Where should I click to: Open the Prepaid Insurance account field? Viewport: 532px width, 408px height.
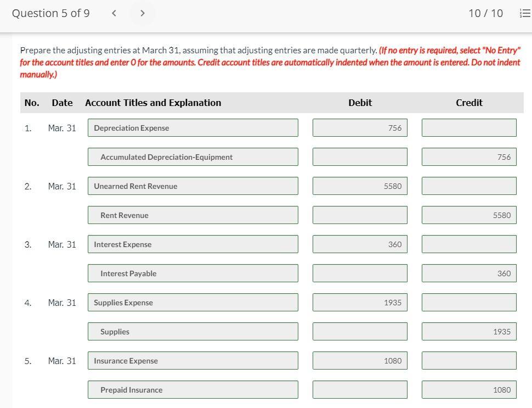(193, 390)
